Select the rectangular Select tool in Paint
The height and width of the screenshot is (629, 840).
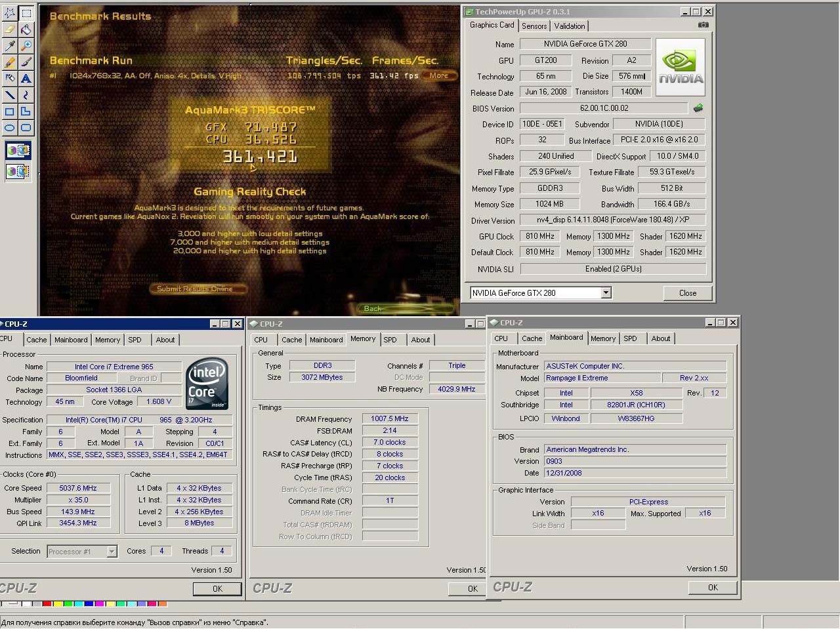coord(26,12)
